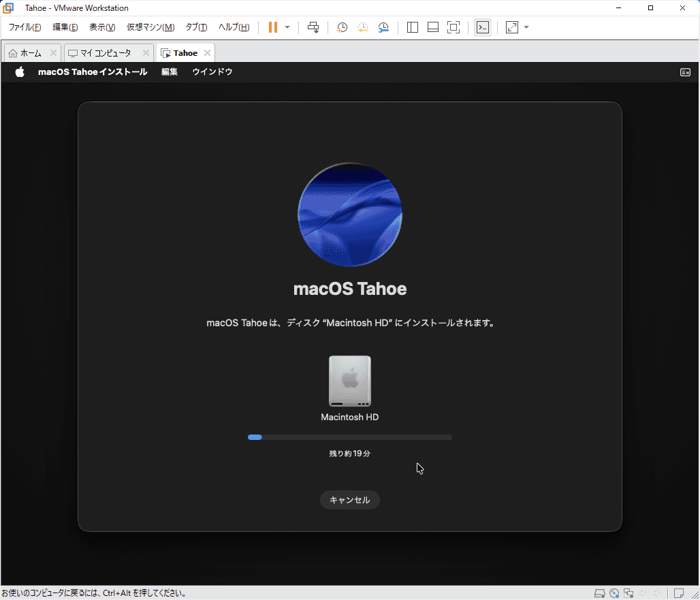
Task: Click the installation progress bar
Action: (350, 437)
